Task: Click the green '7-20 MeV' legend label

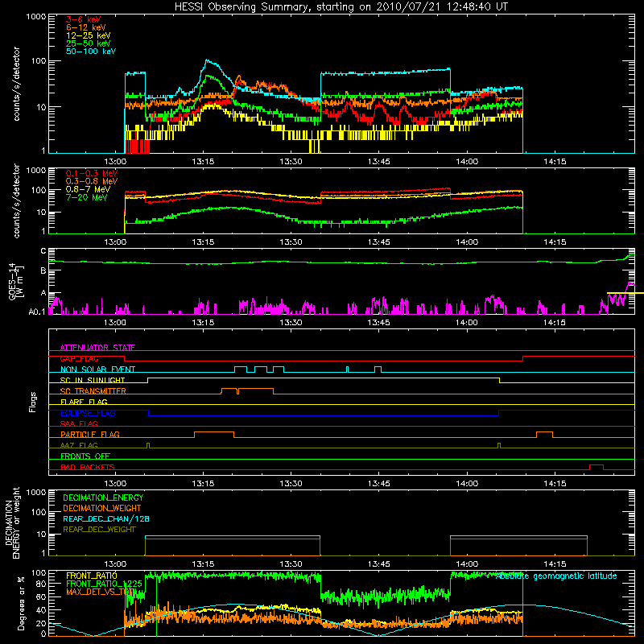Action: point(86,197)
